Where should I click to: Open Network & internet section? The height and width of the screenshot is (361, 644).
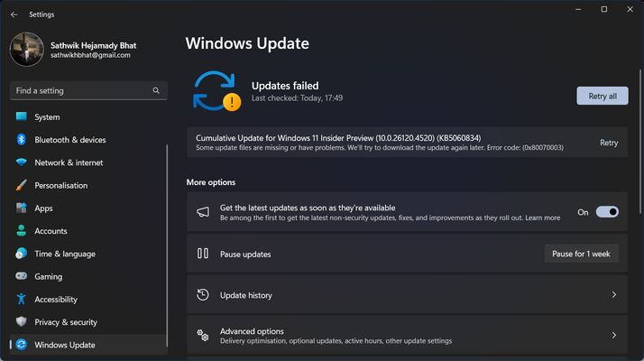88,162
